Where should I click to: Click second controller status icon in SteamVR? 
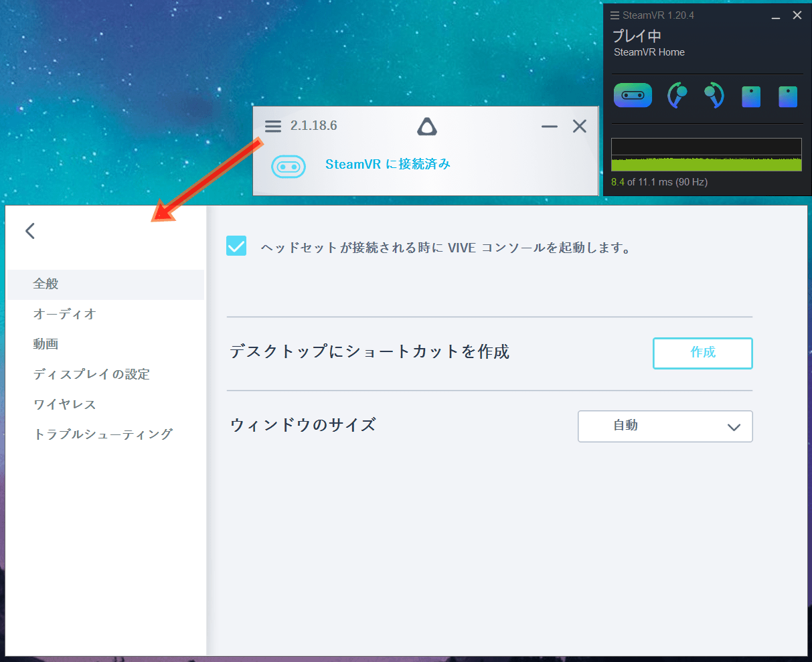tap(714, 96)
